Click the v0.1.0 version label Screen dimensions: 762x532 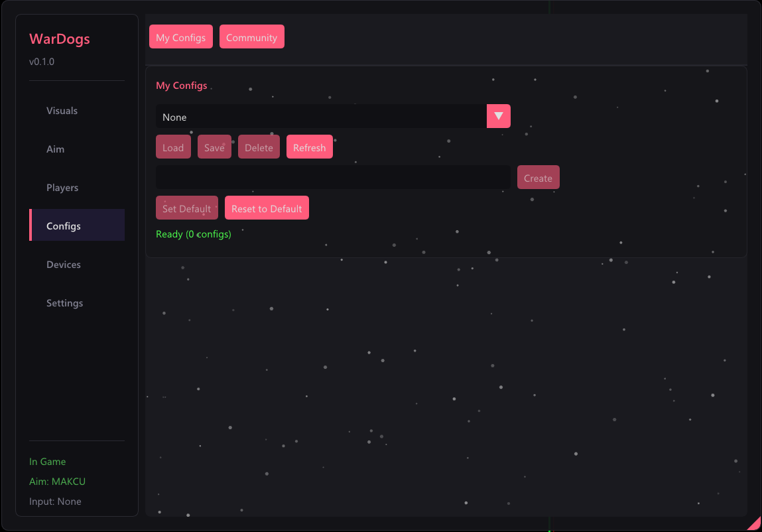click(x=42, y=62)
